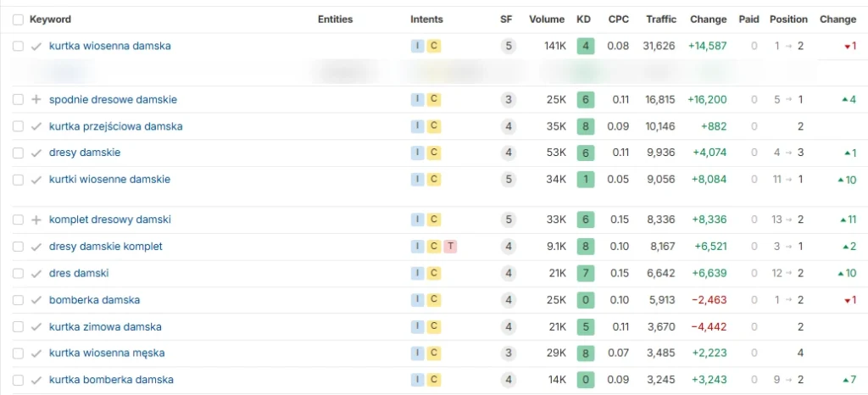Check the box for kurtka przejściowa damska

pyautogui.click(x=18, y=127)
